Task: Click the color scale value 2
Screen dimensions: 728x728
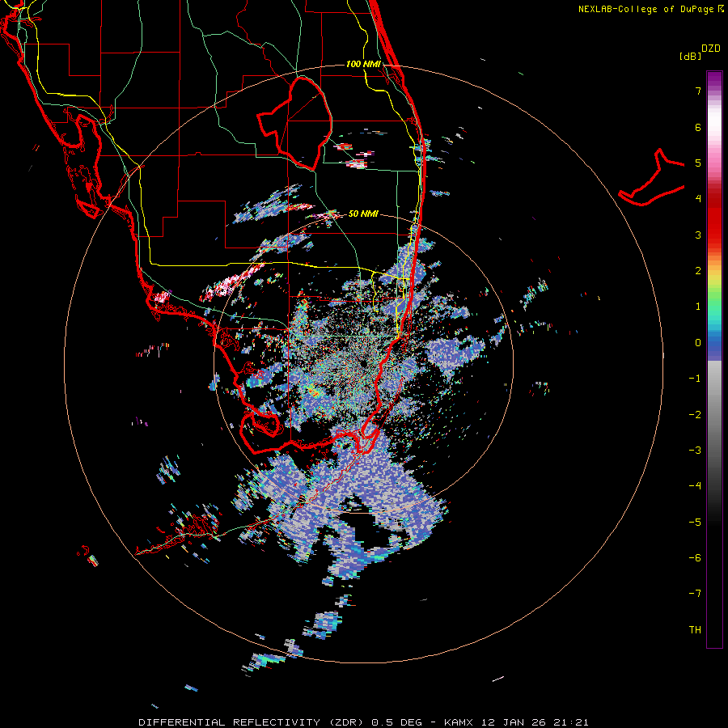Action: [698, 271]
